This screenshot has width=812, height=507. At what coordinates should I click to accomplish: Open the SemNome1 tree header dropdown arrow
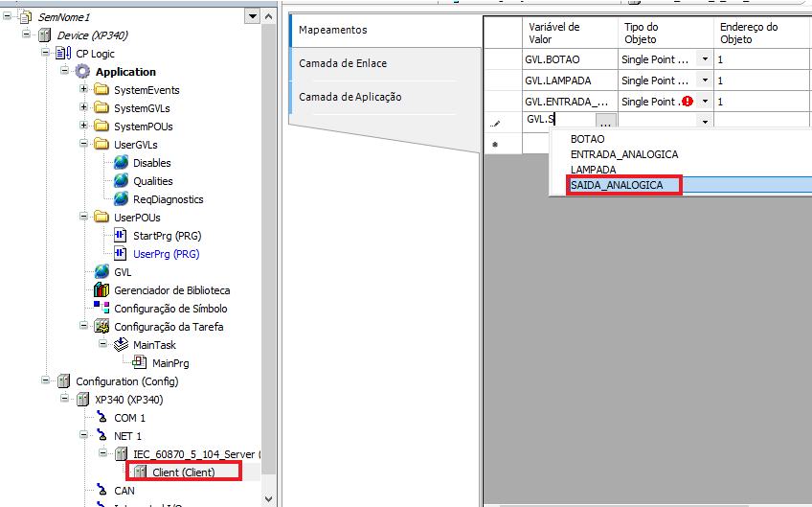coord(252,16)
